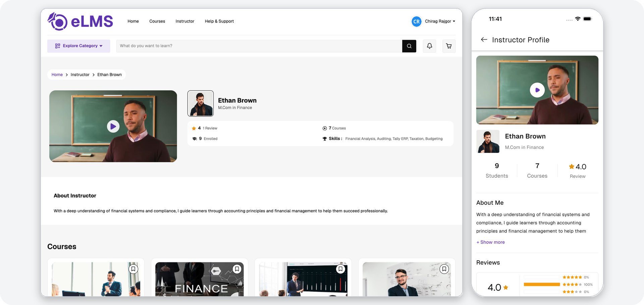Open the Instructor menu item

[185, 21]
